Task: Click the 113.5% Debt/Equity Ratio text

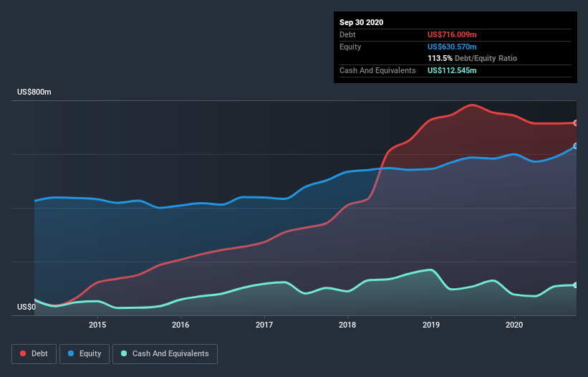Action: [x=472, y=59]
